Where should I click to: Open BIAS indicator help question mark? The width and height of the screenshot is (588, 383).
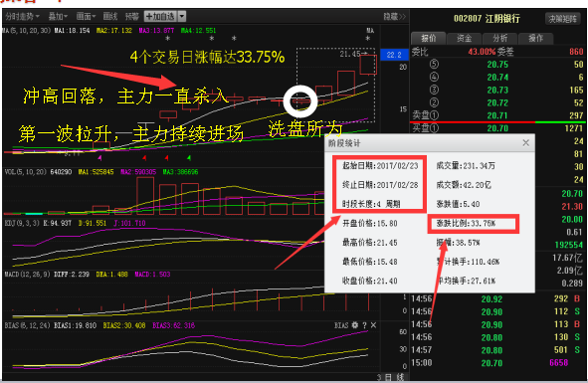[x=364, y=325]
